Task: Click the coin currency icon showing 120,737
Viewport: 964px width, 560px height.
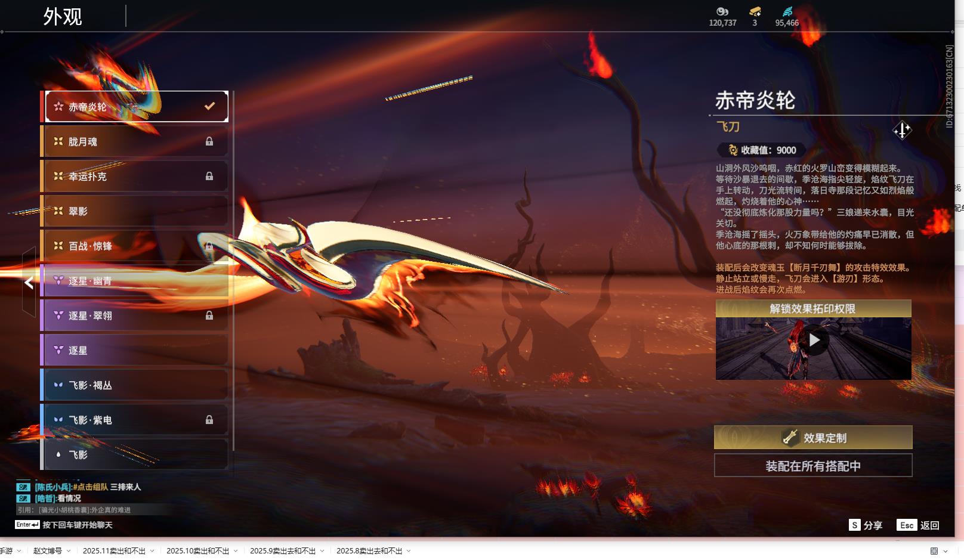Action: [722, 11]
